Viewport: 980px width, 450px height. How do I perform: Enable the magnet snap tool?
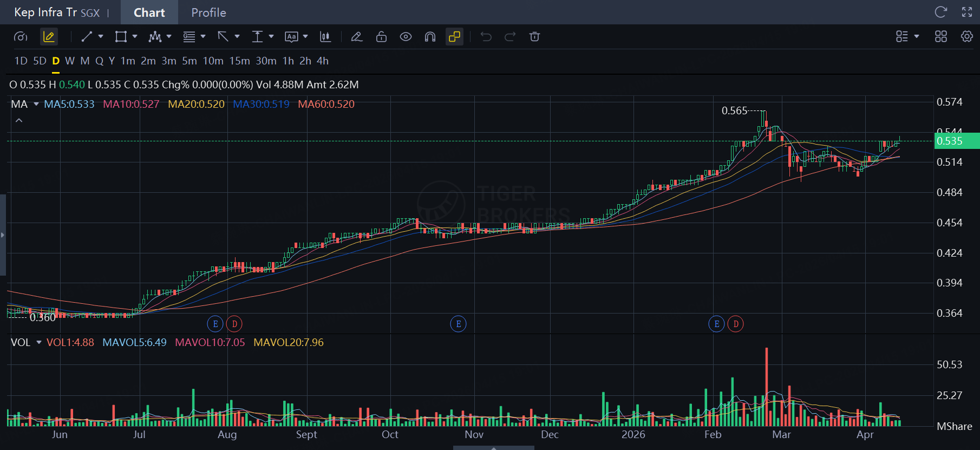tap(430, 37)
